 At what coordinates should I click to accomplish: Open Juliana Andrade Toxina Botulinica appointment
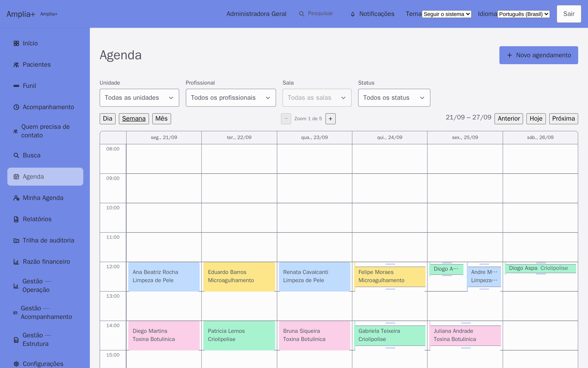[465, 335]
